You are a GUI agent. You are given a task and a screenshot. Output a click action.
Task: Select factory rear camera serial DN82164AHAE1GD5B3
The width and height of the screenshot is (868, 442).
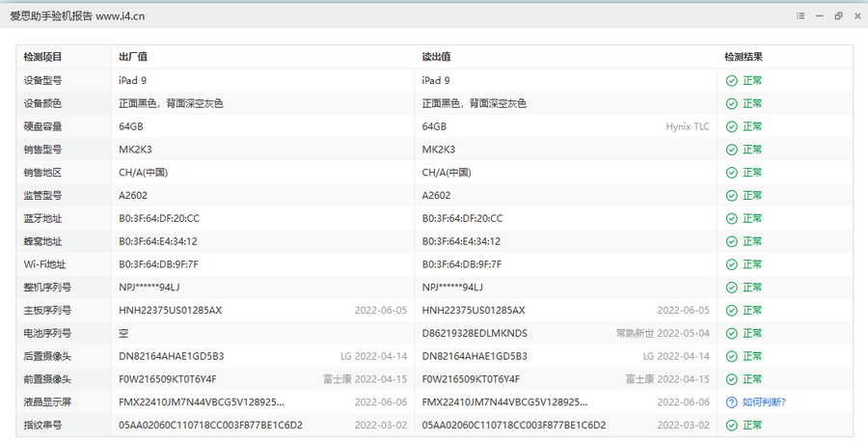pos(171,356)
